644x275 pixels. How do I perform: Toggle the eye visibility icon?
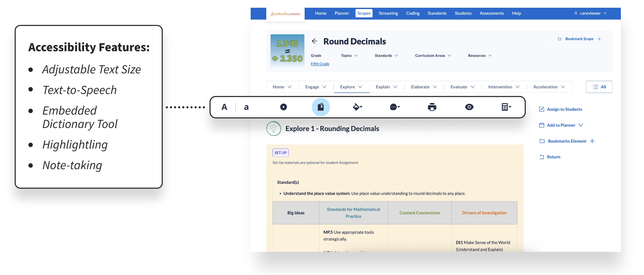[x=469, y=107]
